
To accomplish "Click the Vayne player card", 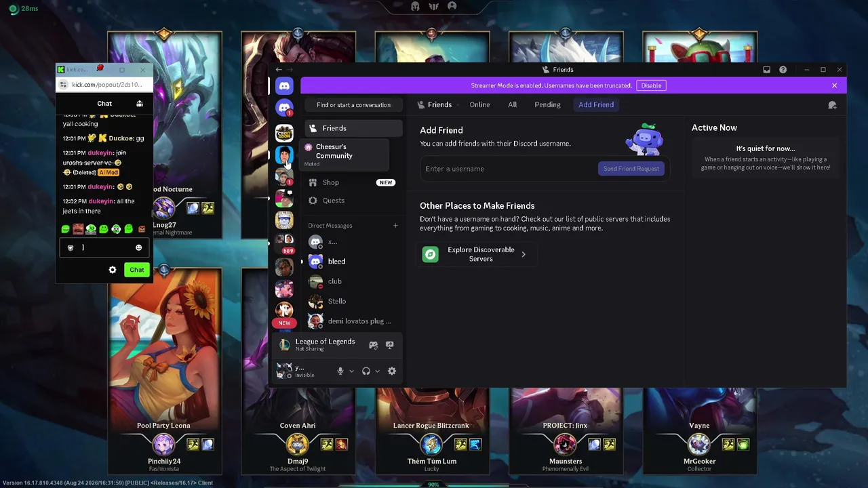I will click(699, 430).
